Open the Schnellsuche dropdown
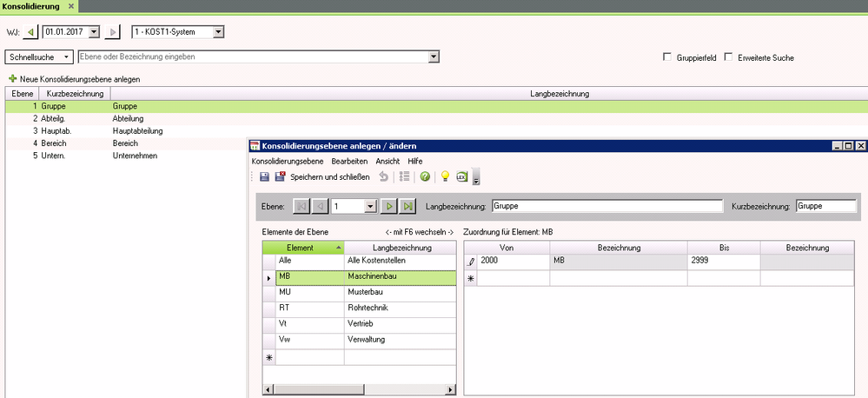This screenshot has width=868, height=398. coord(39,57)
